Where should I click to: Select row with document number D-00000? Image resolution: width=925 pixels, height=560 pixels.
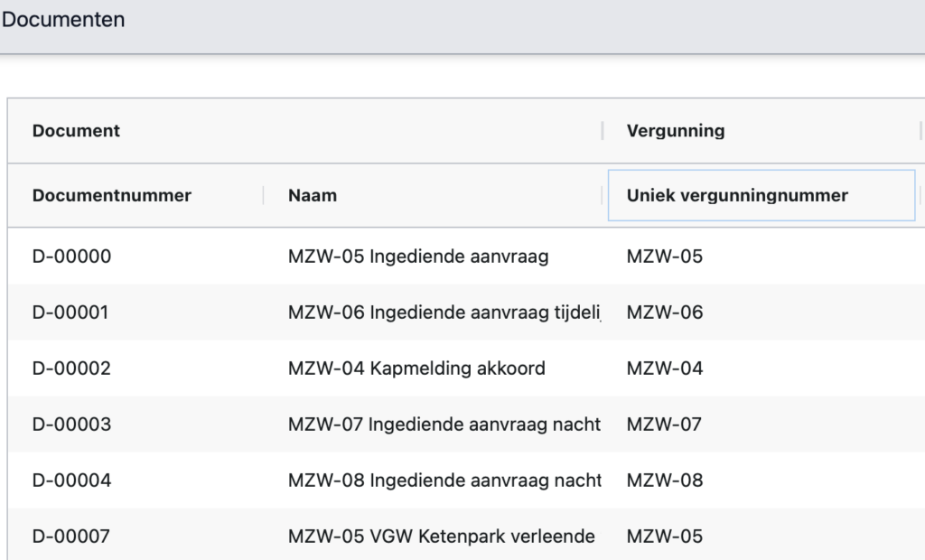tap(72, 257)
